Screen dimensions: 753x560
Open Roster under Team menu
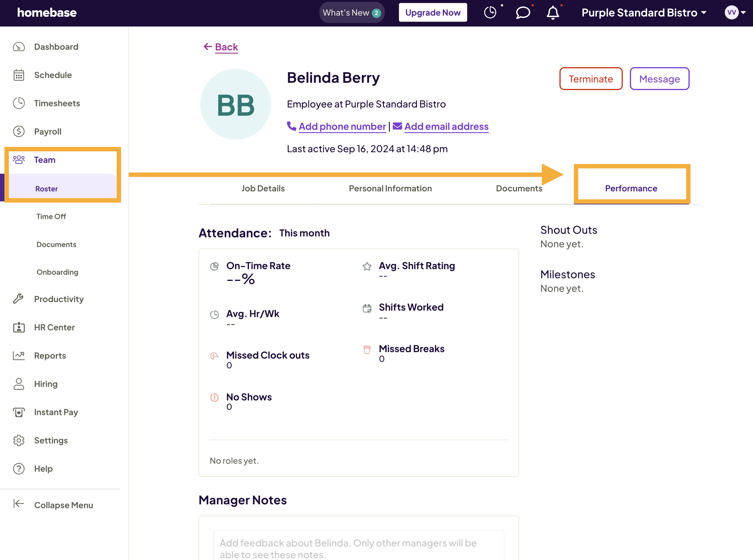point(47,189)
